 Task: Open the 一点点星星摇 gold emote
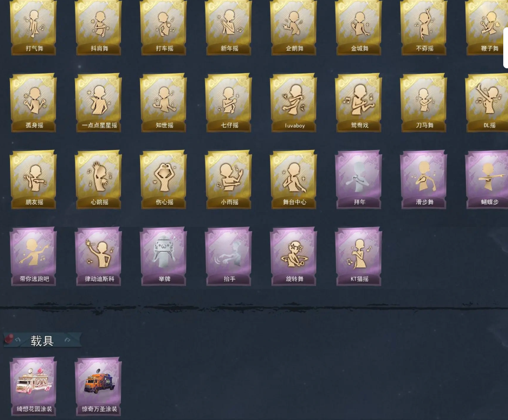tap(99, 103)
